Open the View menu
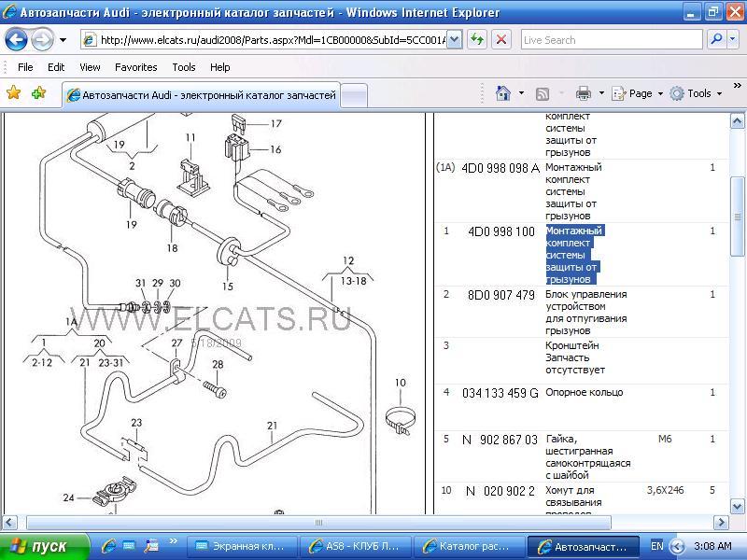747x560 pixels. point(90,67)
